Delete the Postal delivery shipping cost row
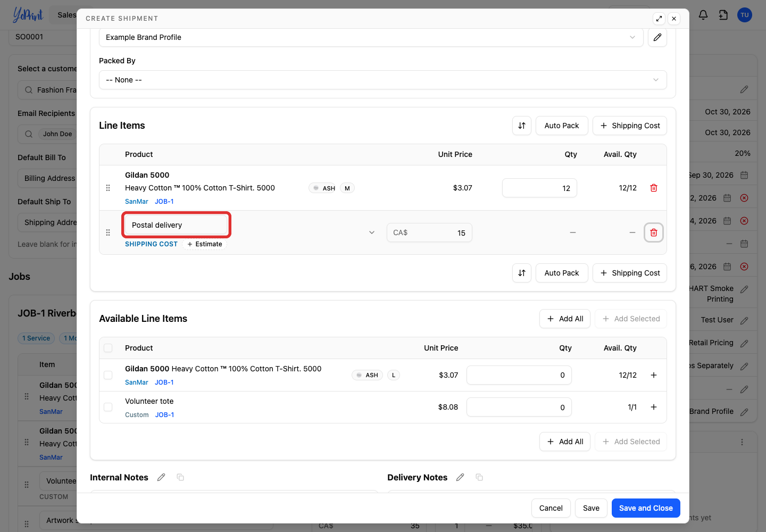This screenshot has height=532, width=766. pos(654,232)
